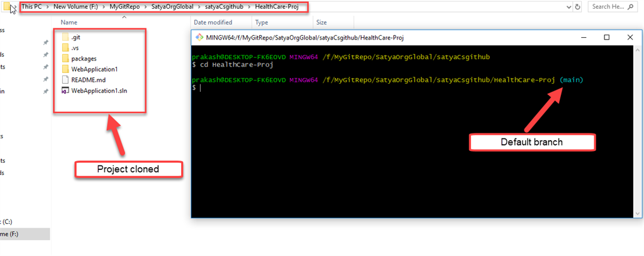
Task: Click the Git Bash icon in MINGW64 title bar
Action: [199, 37]
